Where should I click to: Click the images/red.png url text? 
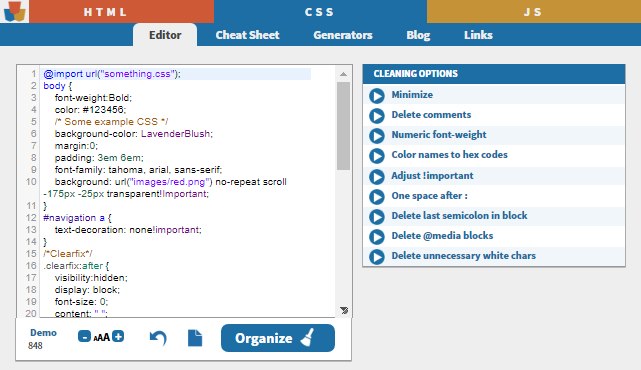(x=170, y=182)
